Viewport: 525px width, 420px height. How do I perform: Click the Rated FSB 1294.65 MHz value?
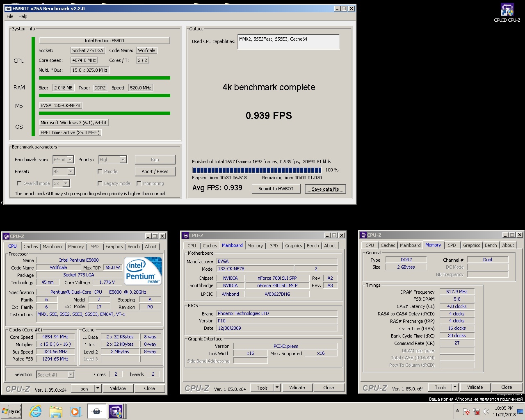pyautogui.click(x=55, y=359)
